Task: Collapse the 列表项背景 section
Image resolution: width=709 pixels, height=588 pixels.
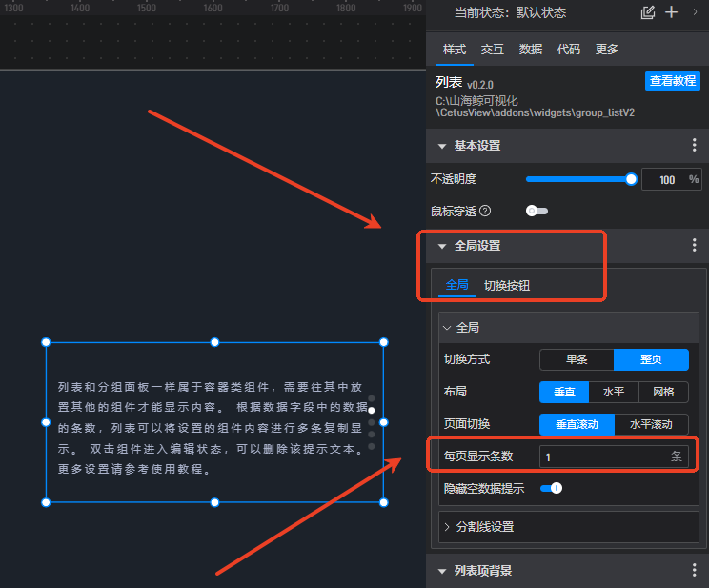Action: click(x=442, y=571)
